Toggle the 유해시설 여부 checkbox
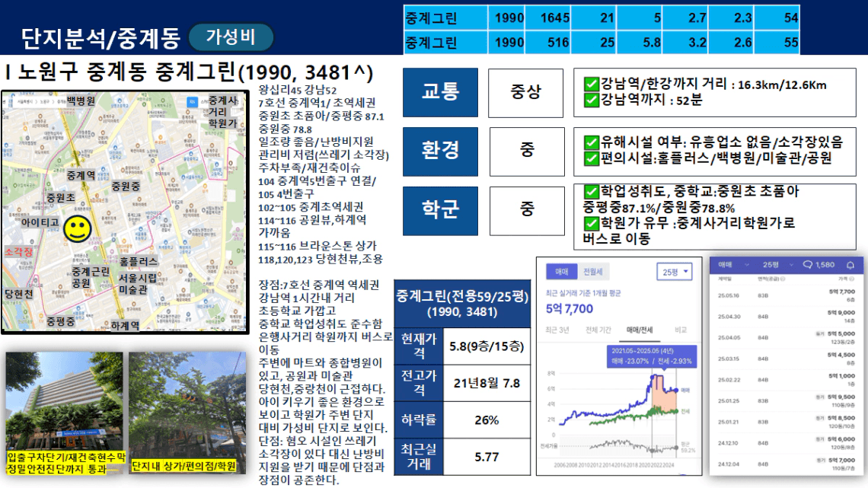Screen dimensions: 868x488 591,143
